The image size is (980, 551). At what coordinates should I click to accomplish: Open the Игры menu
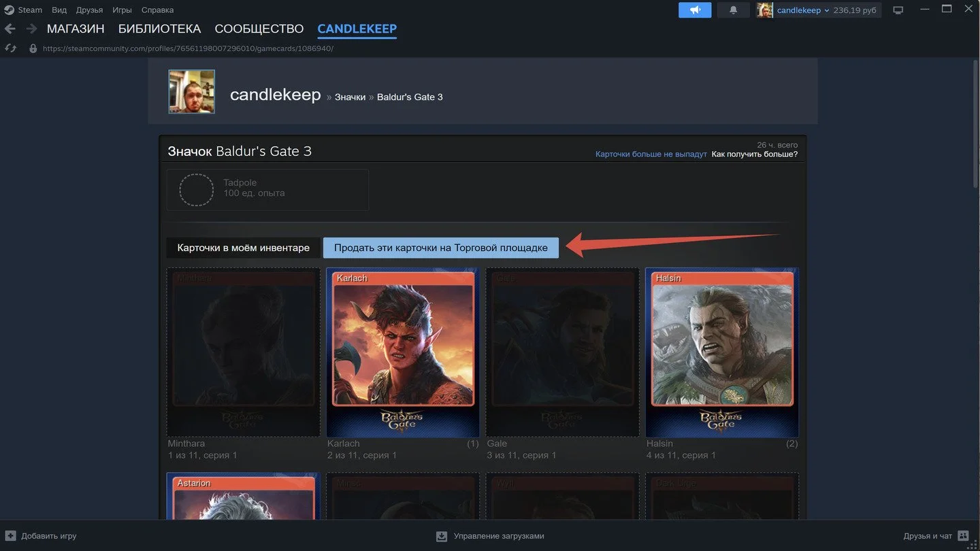(122, 10)
